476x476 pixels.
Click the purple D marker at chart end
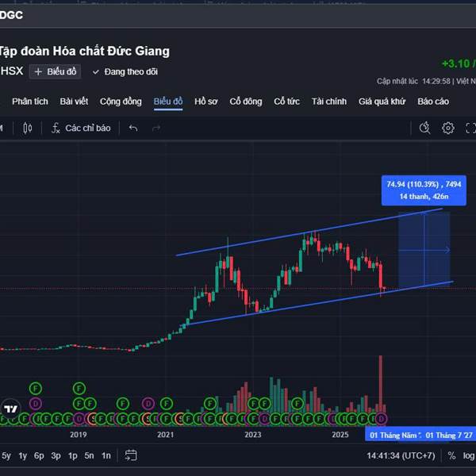(x=381, y=419)
